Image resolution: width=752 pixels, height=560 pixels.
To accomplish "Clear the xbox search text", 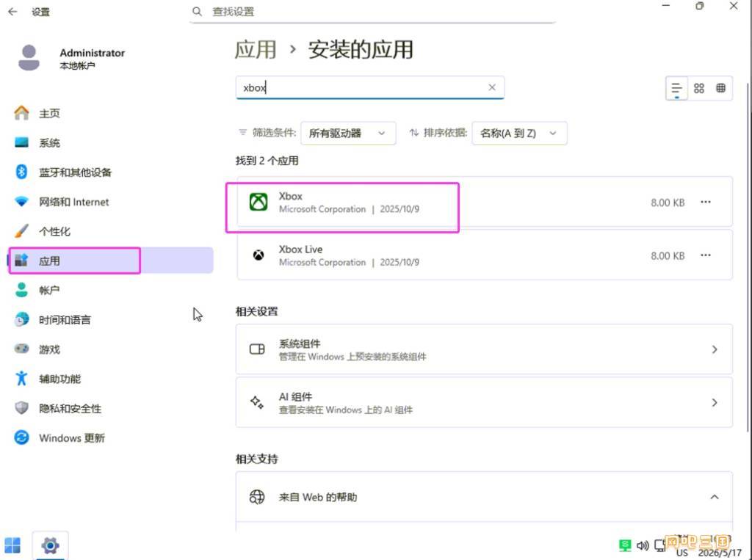I will pyautogui.click(x=492, y=87).
